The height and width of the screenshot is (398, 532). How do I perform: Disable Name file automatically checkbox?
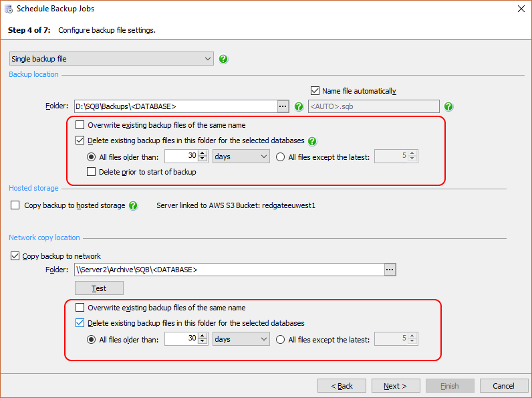tap(315, 91)
